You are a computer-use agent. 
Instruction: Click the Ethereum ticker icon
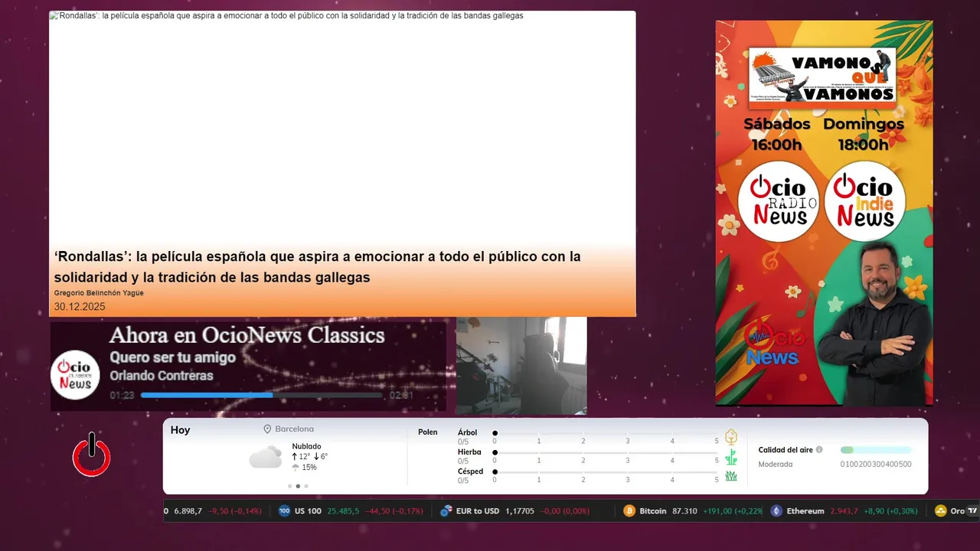(776, 511)
